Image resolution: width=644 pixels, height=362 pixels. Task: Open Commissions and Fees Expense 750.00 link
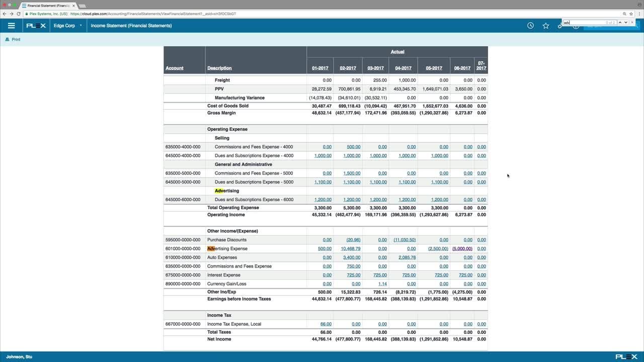pyautogui.click(x=354, y=266)
